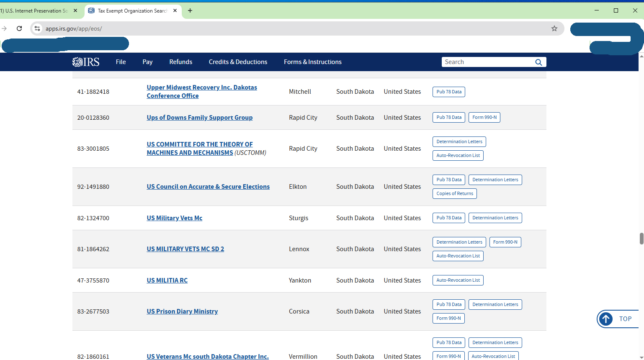Reload the page
Image resolution: width=644 pixels, height=360 pixels.
19,28
